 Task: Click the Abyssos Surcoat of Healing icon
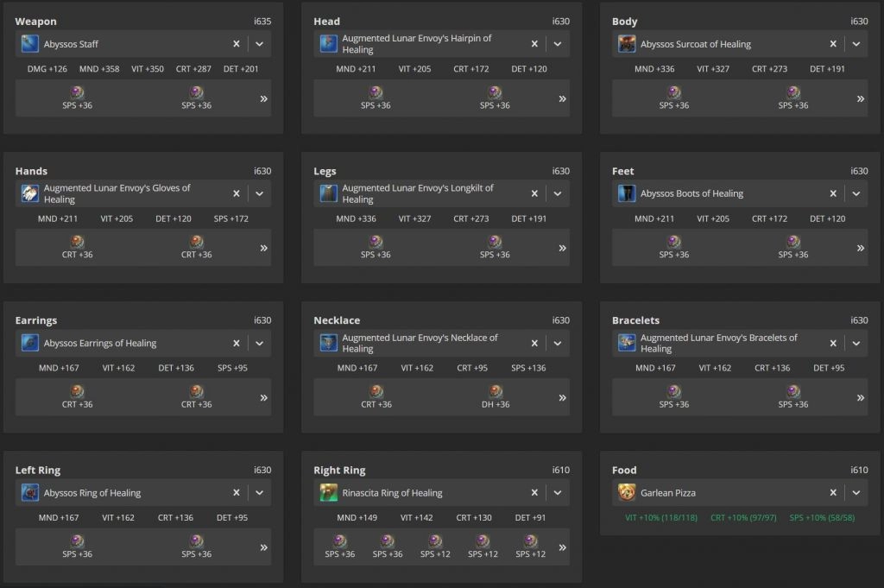(x=627, y=44)
